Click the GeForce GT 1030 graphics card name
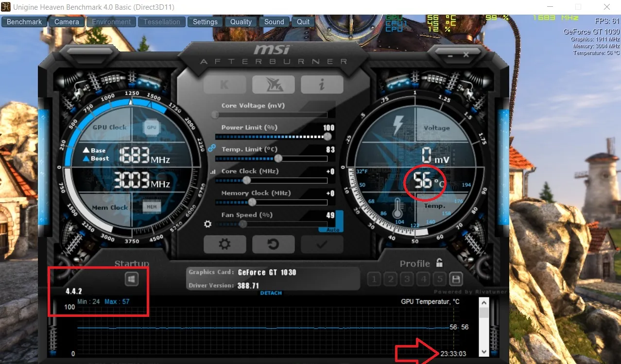Viewport: 621px width, 364px height. (x=267, y=273)
